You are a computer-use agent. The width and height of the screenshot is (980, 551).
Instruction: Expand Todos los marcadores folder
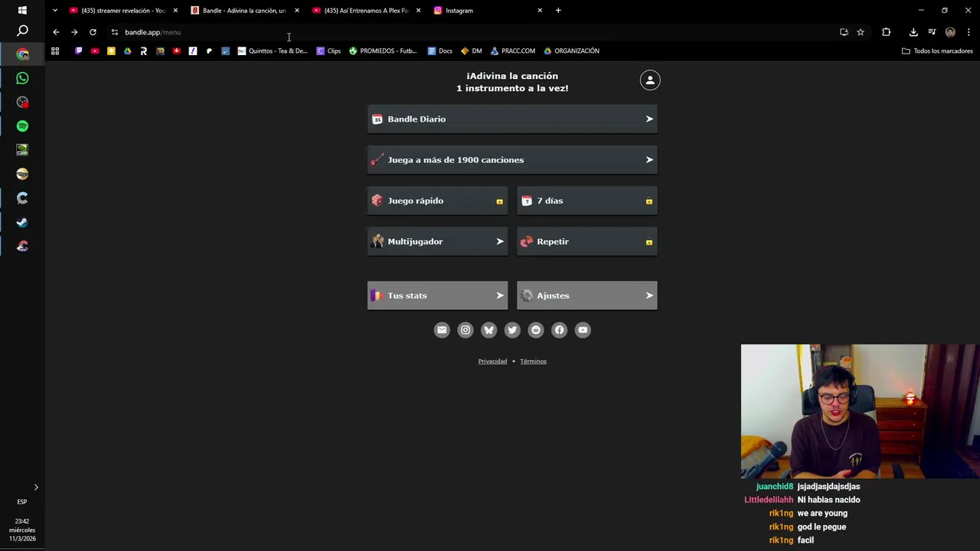click(937, 51)
